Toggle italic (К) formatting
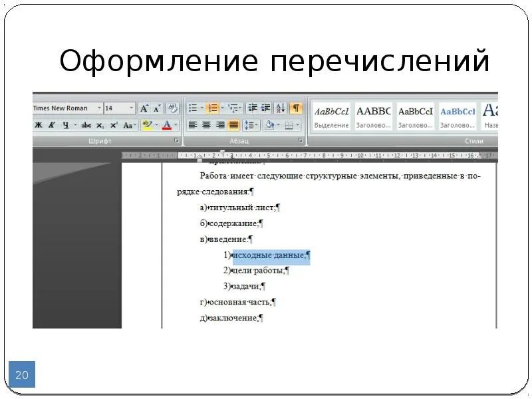The width and height of the screenshot is (532, 399). click(x=52, y=125)
